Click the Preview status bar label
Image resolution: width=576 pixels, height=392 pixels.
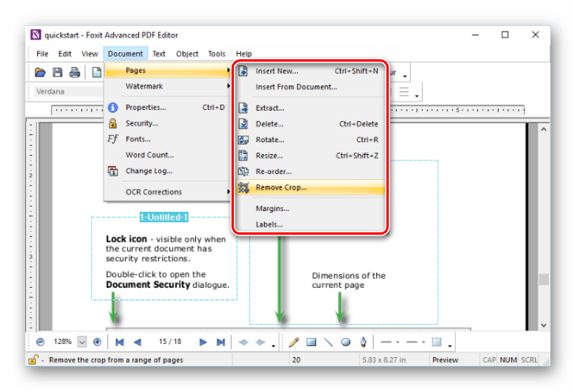[x=445, y=360]
